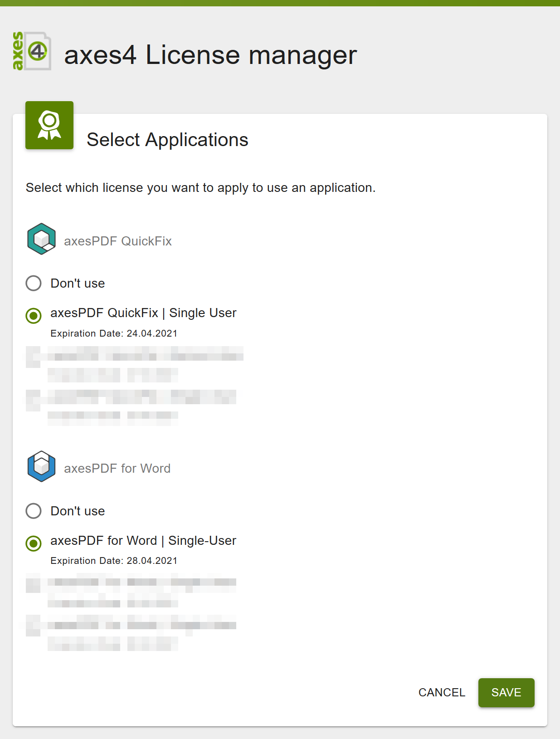Click the "axesPDF QuickFix" section label
The image size is (560, 739).
118,241
